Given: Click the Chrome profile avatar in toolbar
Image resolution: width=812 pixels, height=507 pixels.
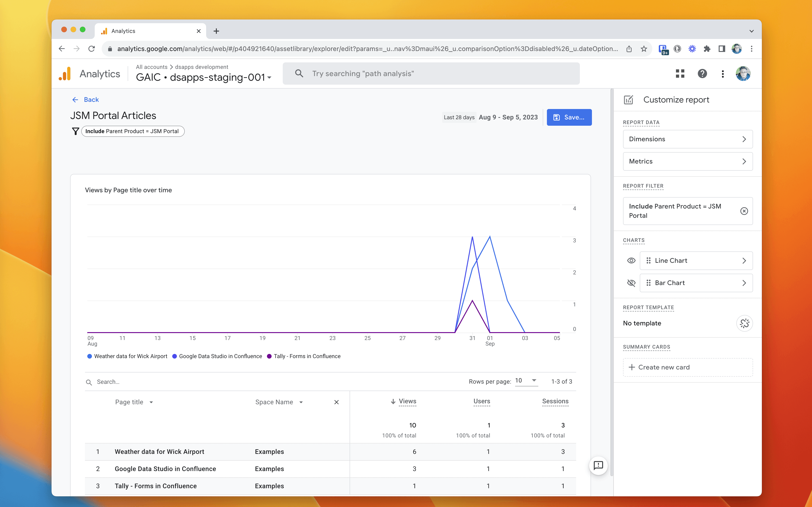Looking at the screenshot, I should pos(737,49).
